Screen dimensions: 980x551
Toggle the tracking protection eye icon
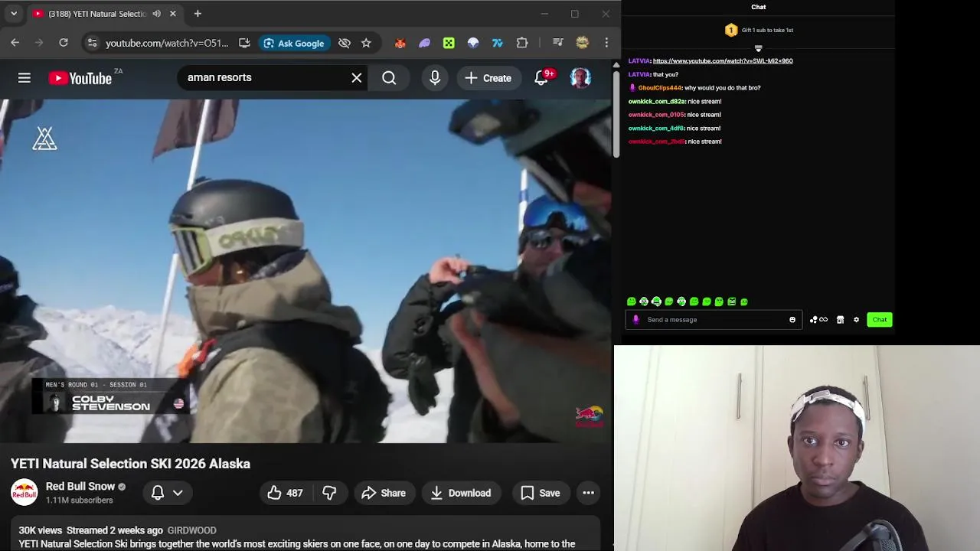[x=345, y=43]
